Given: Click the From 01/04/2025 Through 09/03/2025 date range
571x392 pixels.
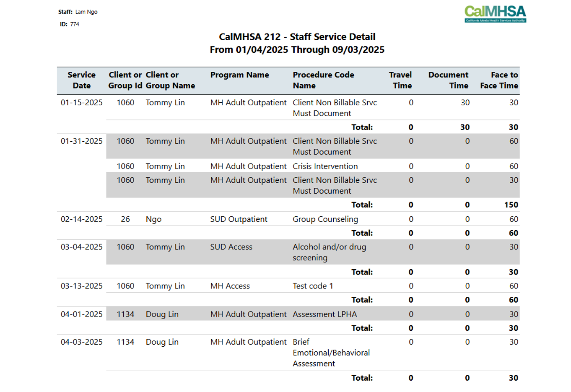Looking at the screenshot, I should [x=297, y=49].
